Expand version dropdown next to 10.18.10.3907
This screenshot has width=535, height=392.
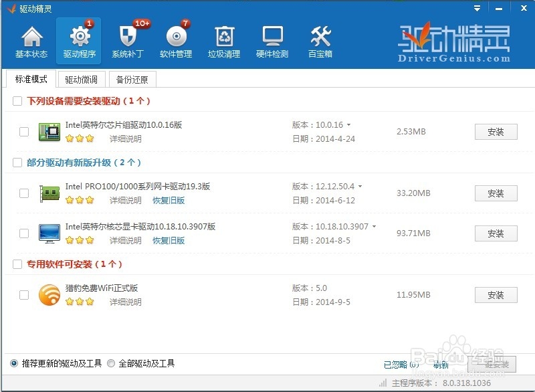coord(374,227)
